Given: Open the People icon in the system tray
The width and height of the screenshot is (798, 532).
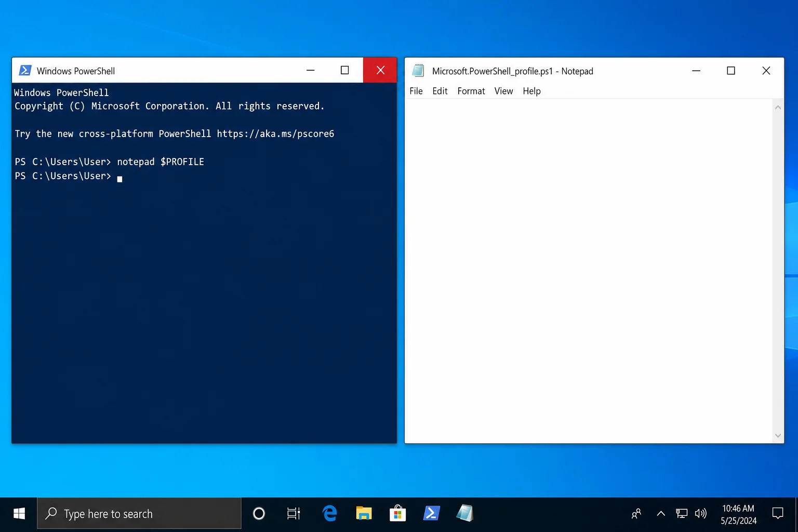Looking at the screenshot, I should point(636,514).
